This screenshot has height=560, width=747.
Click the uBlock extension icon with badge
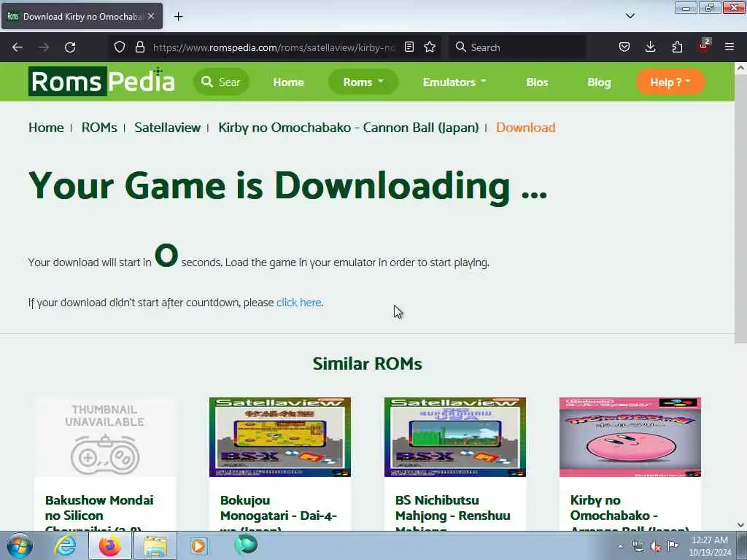coord(704,46)
